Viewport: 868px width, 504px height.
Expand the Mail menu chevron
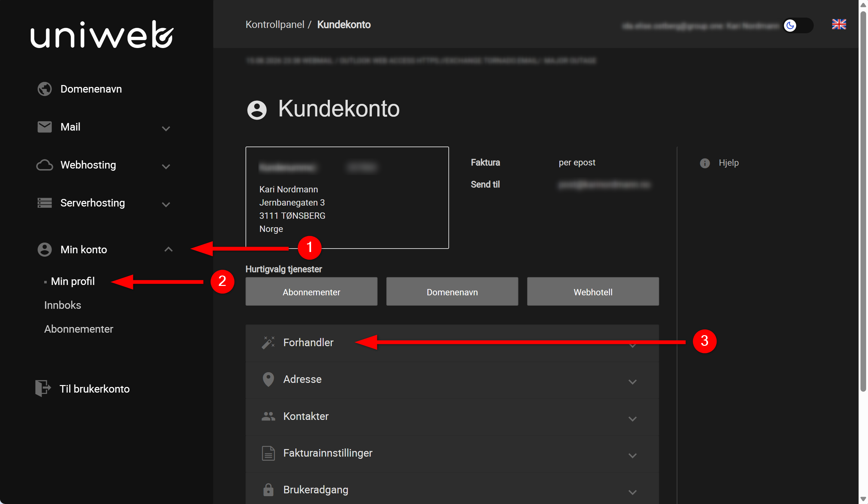tap(166, 129)
